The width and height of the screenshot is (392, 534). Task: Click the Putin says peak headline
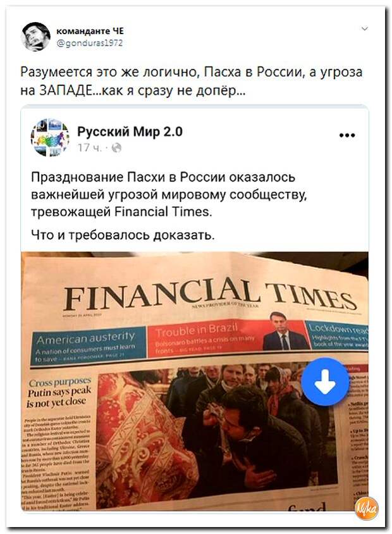[x=59, y=397]
